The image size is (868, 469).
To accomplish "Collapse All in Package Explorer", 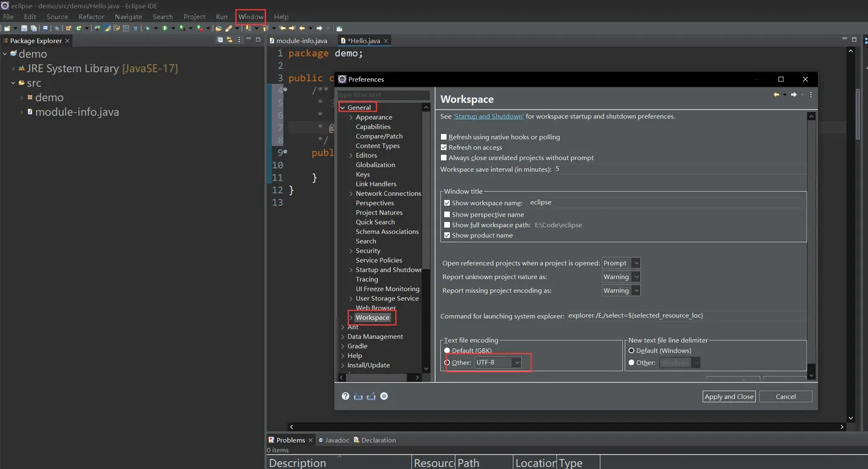I will pyautogui.click(x=220, y=40).
